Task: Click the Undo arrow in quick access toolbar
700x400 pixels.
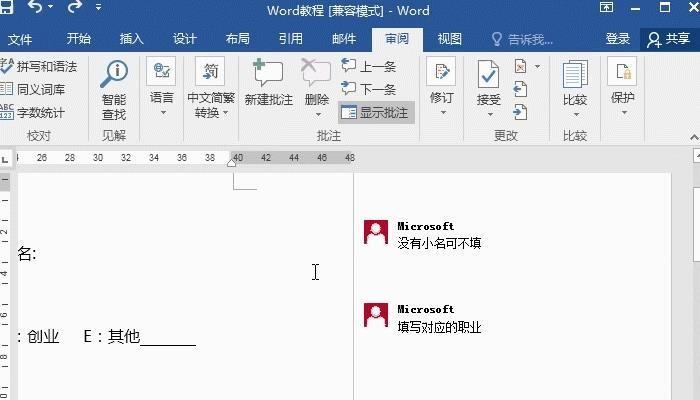Action: (35, 7)
